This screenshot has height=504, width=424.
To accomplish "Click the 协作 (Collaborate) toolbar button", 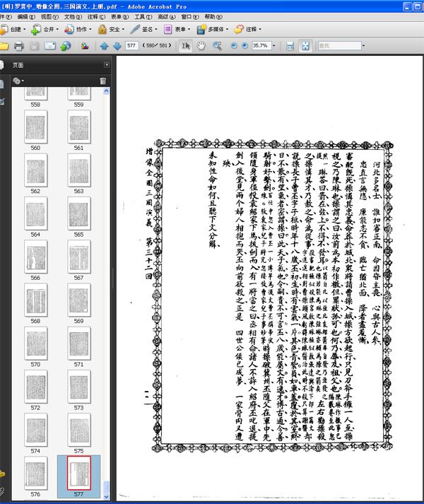I will tap(78, 29).
